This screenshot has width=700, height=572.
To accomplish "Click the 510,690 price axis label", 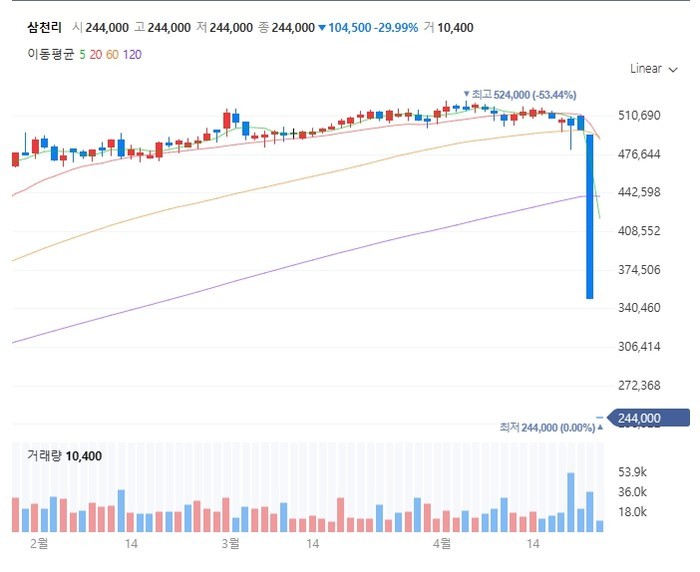I will click(640, 116).
